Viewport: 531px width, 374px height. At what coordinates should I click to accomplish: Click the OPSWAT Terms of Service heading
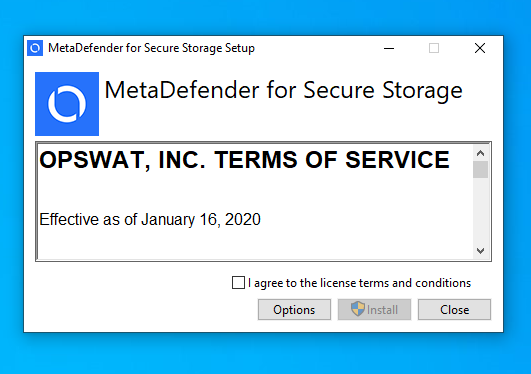[245, 160]
